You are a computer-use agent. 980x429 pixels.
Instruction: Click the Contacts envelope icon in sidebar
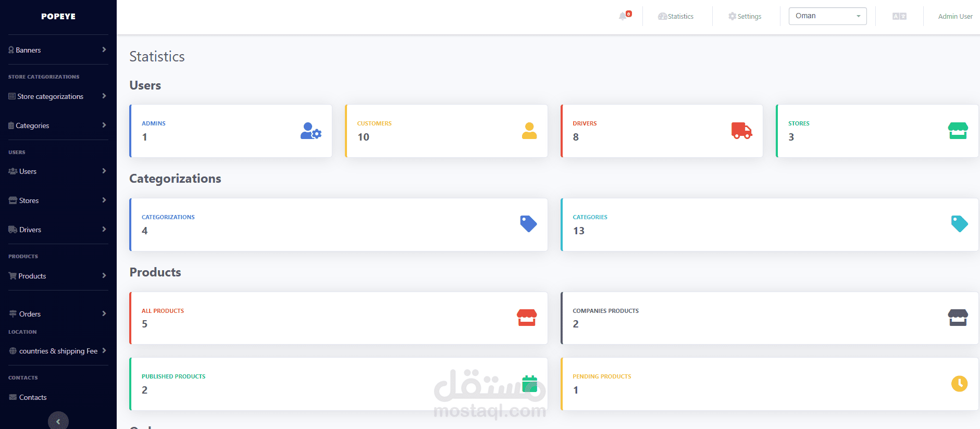coord(13,397)
